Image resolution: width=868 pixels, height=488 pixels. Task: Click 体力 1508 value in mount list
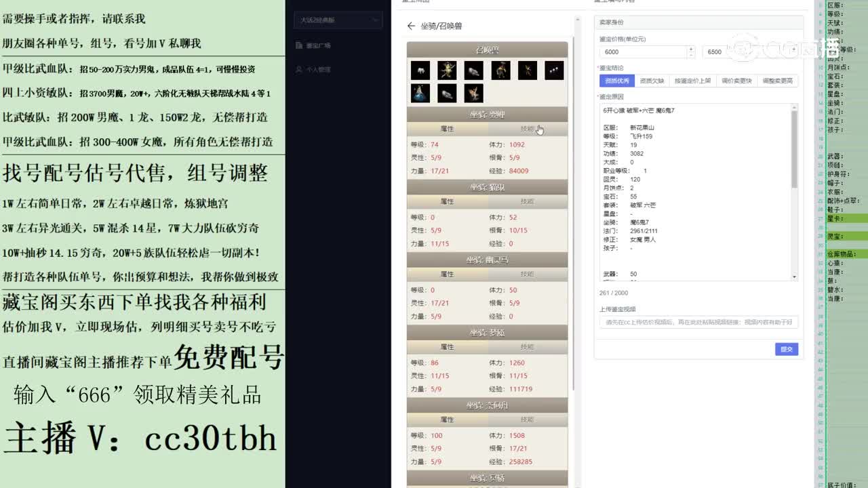517,435
